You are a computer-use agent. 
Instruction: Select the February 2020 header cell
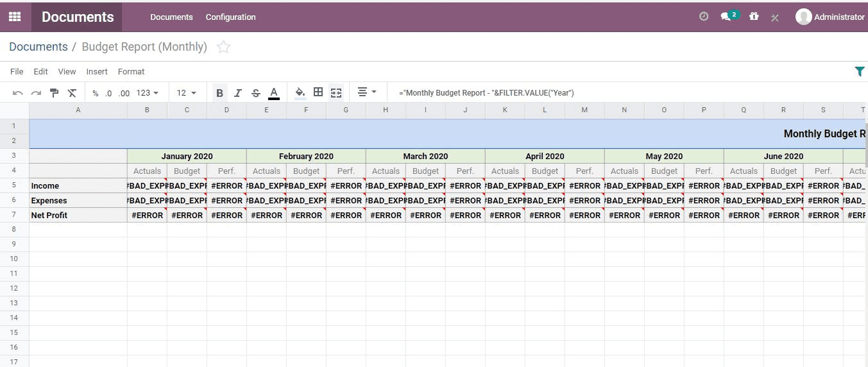pyautogui.click(x=306, y=156)
